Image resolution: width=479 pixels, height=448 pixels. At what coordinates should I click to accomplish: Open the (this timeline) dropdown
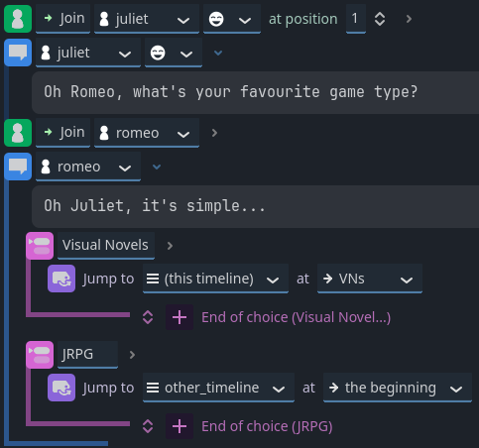click(215, 279)
